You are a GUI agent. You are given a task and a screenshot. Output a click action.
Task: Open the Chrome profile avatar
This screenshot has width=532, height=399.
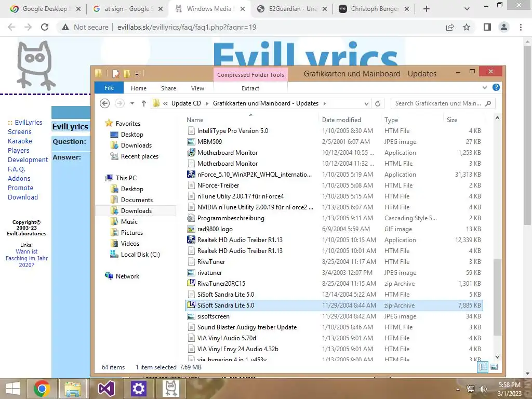pyautogui.click(x=504, y=27)
